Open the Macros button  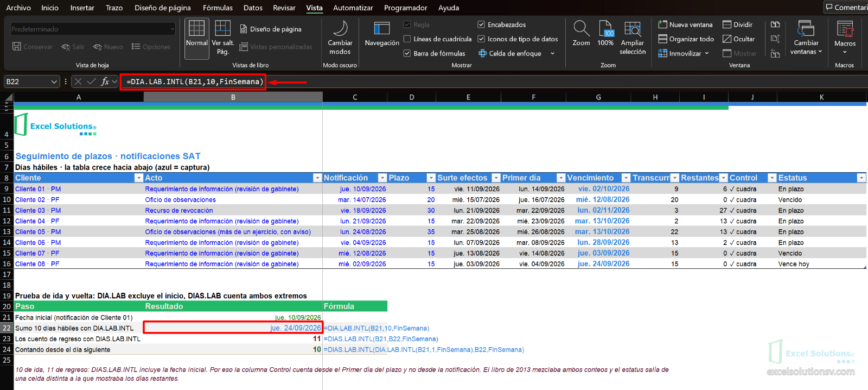845,37
